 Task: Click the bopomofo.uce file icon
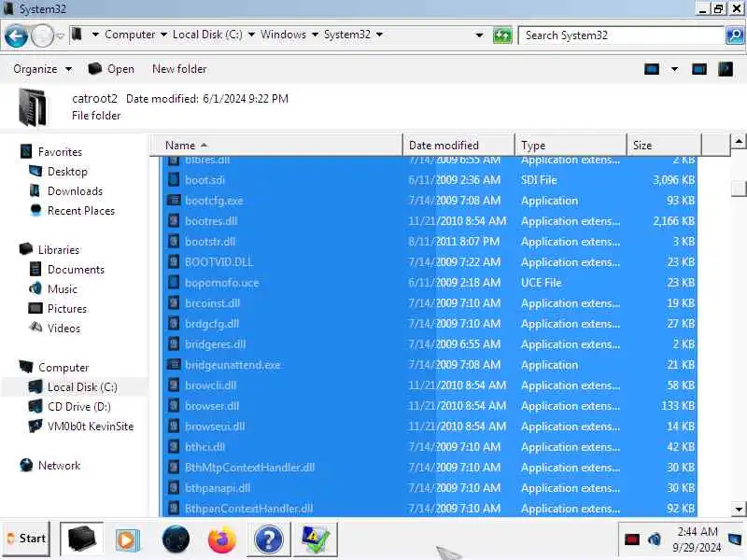click(x=174, y=283)
